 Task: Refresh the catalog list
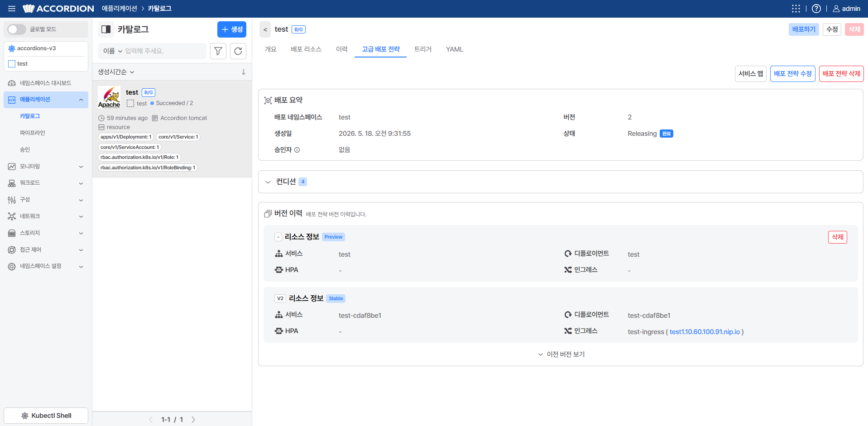tap(238, 51)
